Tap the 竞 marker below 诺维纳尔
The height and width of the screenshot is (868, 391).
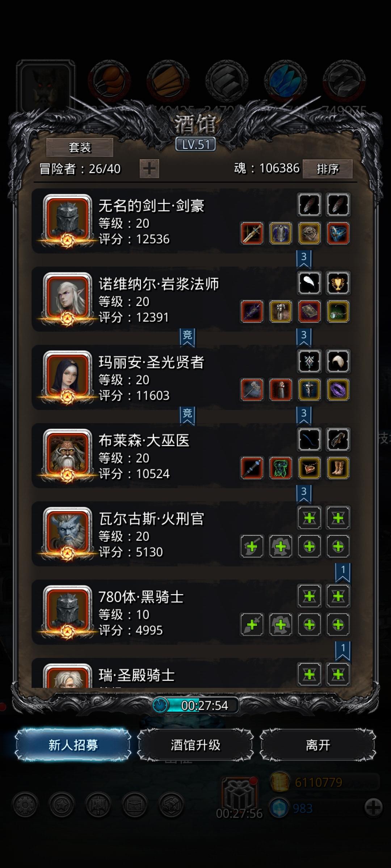pyautogui.click(x=187, y=337)
